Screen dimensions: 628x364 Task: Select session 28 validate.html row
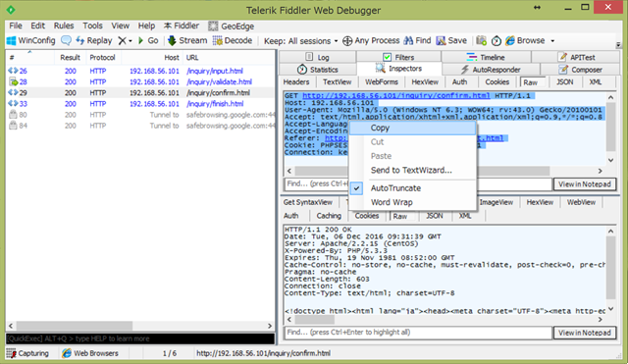click(x=140, y=81)
